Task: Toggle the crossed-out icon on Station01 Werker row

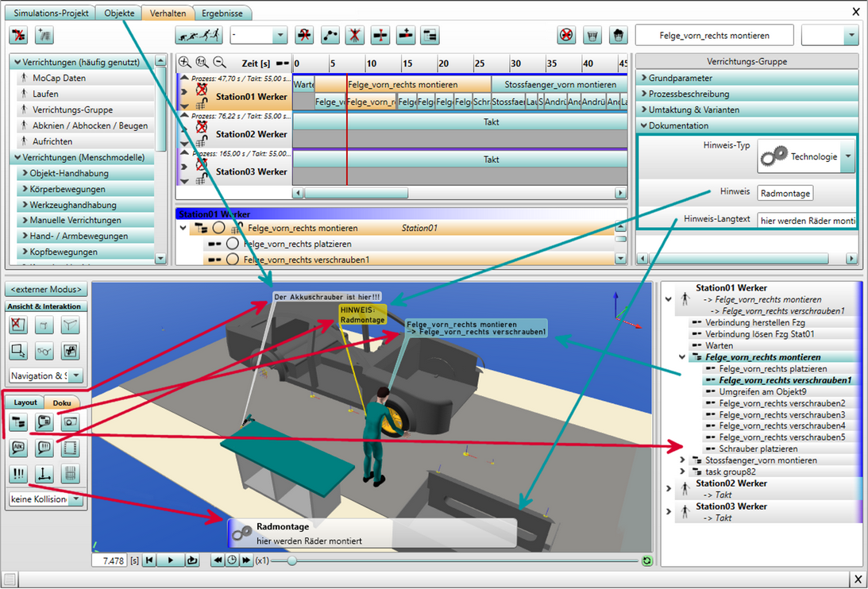Action: click(201, 90)
